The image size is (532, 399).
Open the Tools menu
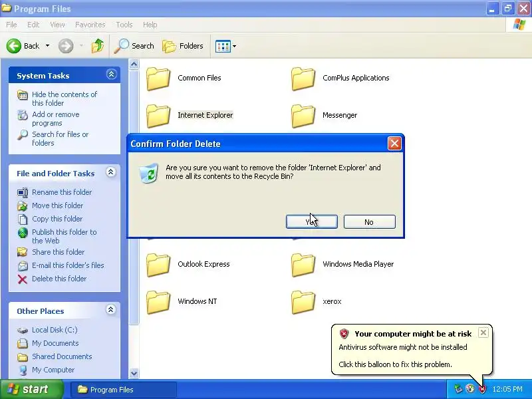coord(124,25)
